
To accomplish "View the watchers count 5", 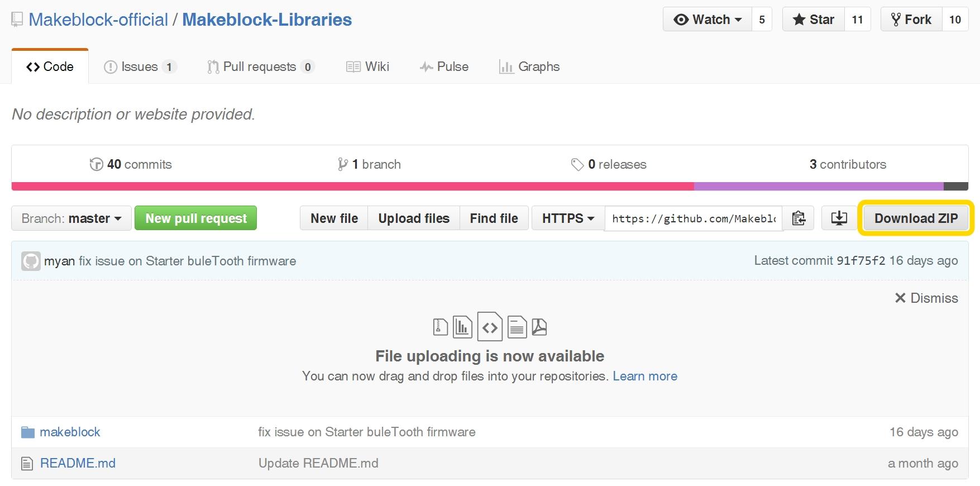I will [762, 20].
